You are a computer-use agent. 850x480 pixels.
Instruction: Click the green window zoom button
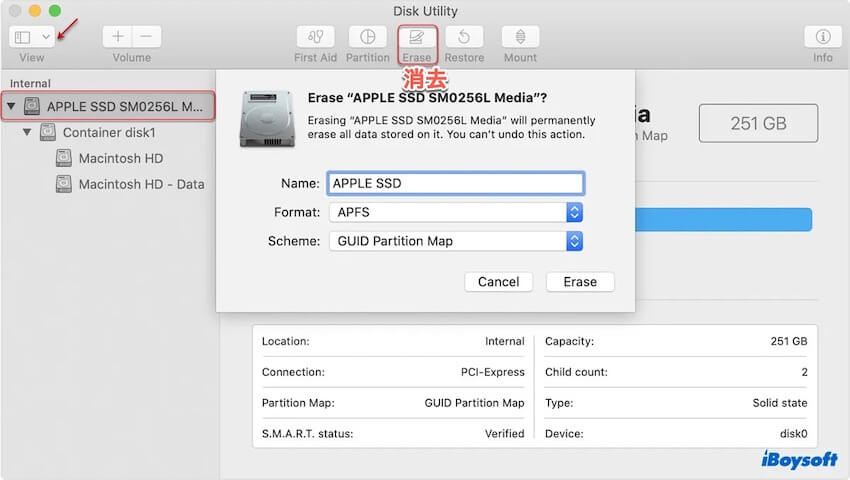pos(55,10)
